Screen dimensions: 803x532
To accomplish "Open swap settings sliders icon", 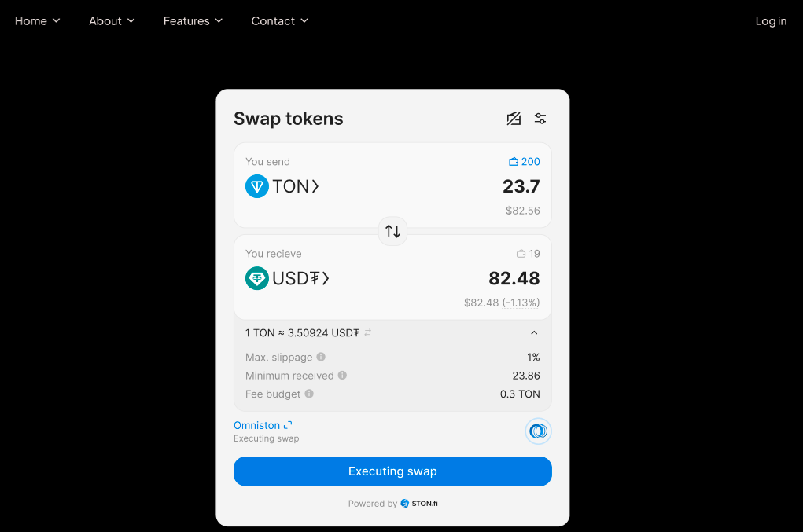I will [x=540, y=119].
